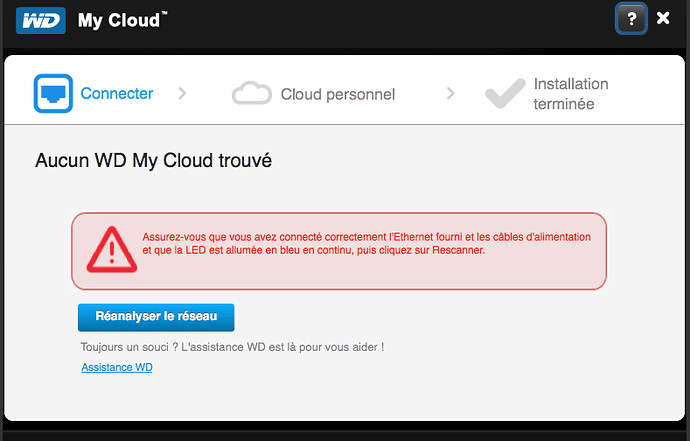This screenshot has width=690, height=441.
Task: Click the My Cloud title text
Action: pyautogui.click(x=119, y=20)
